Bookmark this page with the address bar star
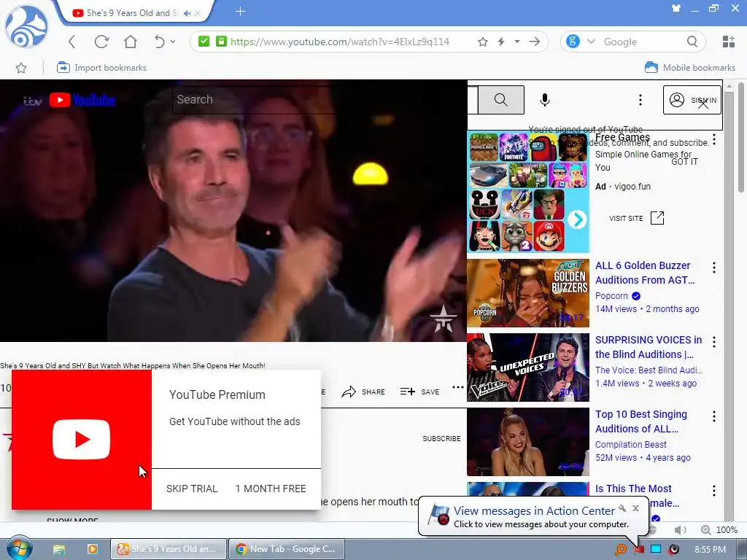This screenshot has height=560, width=747. pos(483,42)
